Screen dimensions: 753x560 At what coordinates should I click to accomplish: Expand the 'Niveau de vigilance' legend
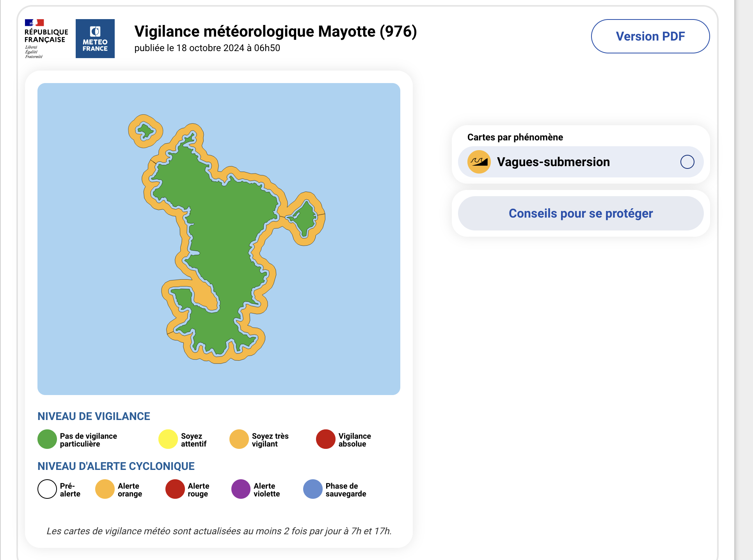[94, 416]
